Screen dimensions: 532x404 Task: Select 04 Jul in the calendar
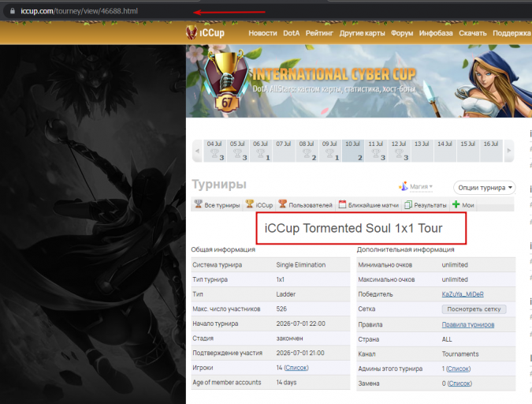click(x=214, y=151)
